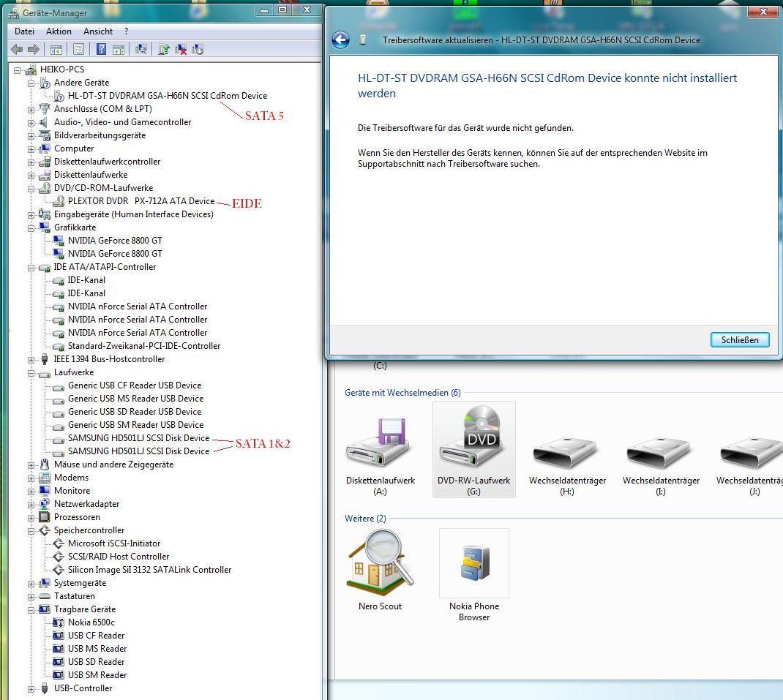Select Generic USB SD Reader USB Device
783x700 pixels.
tap(135, 412)
